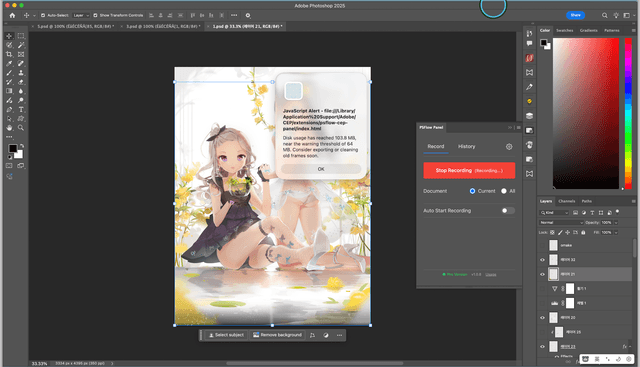
Task: Collapse layer 23 effects list arrow
Action: tap(630, 347)
